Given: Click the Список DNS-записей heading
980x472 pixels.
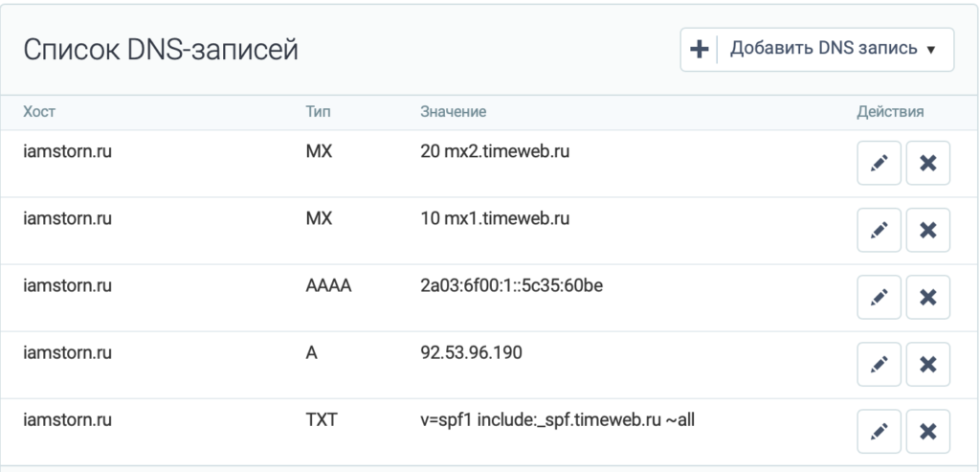Looking at the screenshot, I should pyautogui.click(x=161, y=50).
